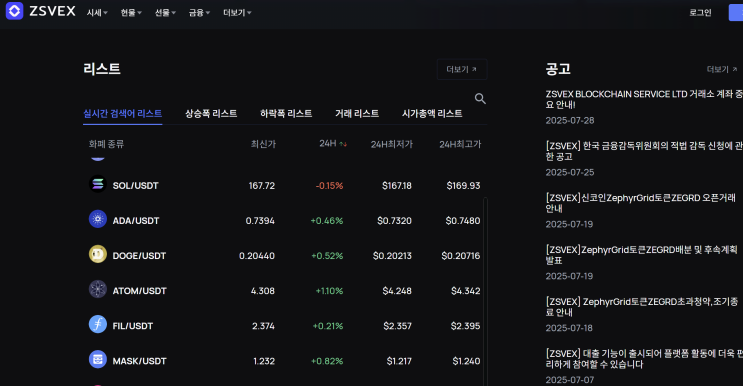Select FIL/USDT pair name
The width and height of the screenshot is (743, 386).
[x=133, y=326]
